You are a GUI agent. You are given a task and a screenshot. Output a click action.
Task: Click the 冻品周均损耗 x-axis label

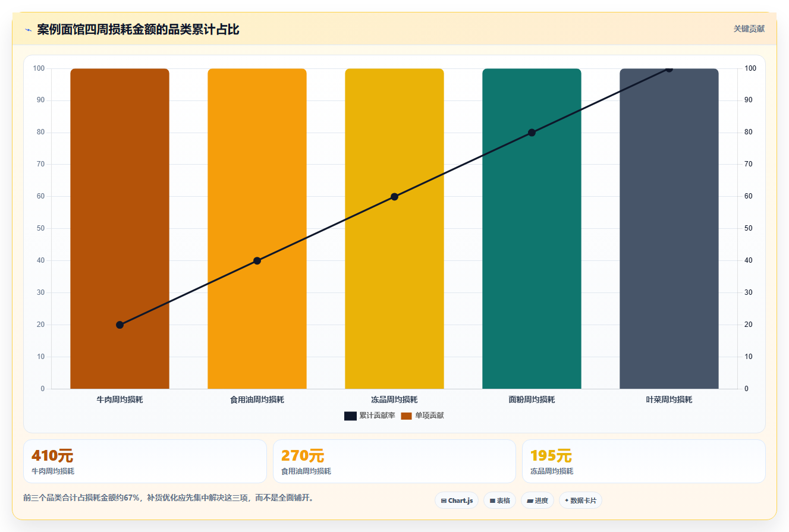[394, 399]
